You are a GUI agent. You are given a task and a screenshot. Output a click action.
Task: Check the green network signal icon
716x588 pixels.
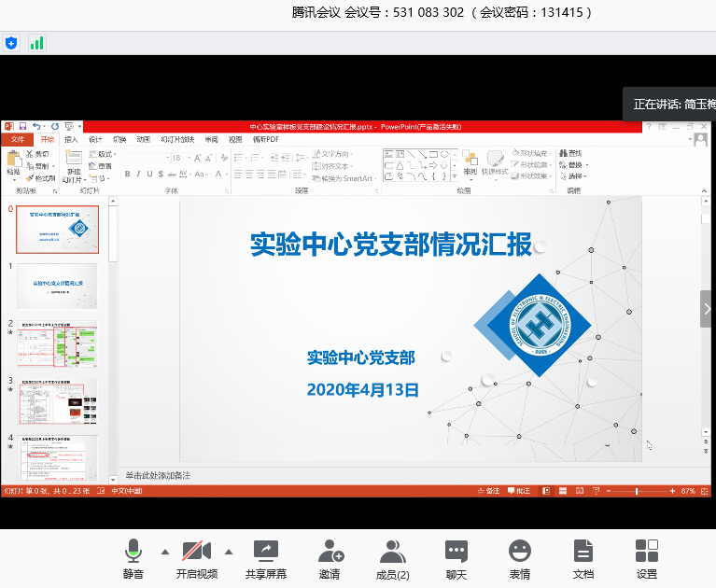pyautogui.click(x=36, y=43)
